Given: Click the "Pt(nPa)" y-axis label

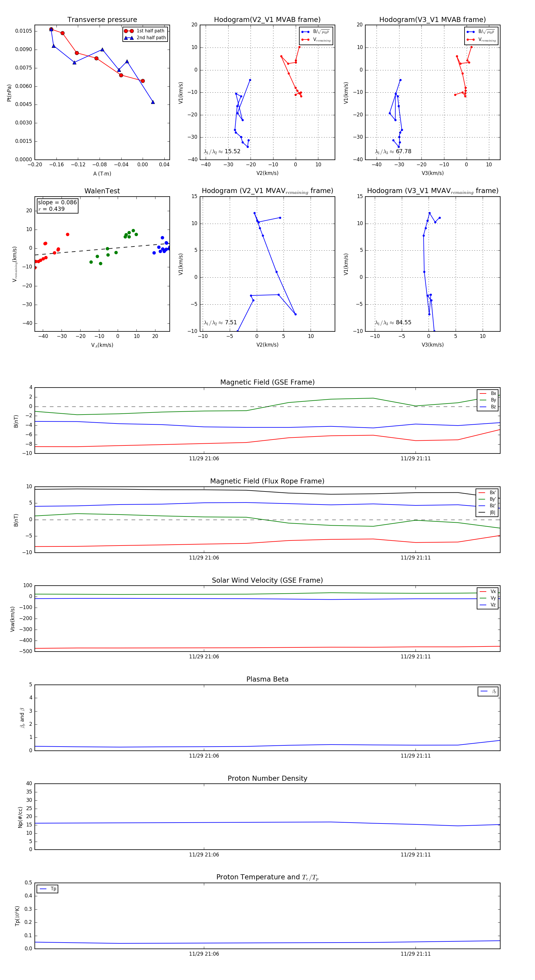Looking at the screenshot, I should click(x=9, y=92).
